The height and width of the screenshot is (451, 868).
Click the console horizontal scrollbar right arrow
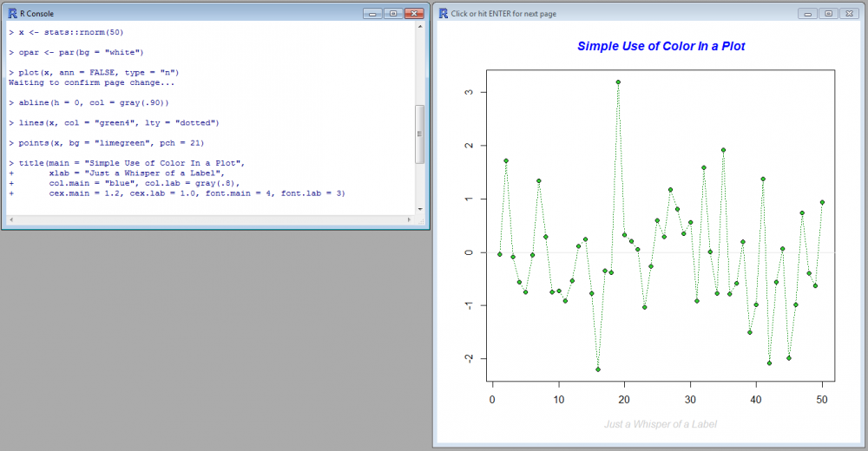[x=410, y=220]
